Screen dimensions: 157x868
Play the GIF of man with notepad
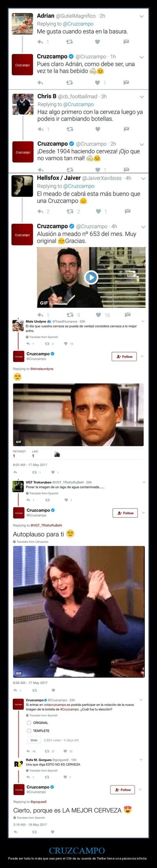click(x=91, y=277)
